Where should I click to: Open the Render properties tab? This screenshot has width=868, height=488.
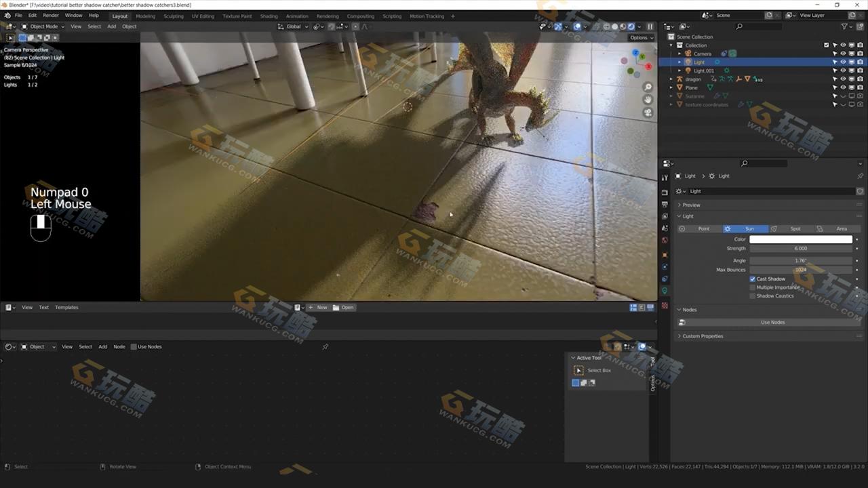665,192
